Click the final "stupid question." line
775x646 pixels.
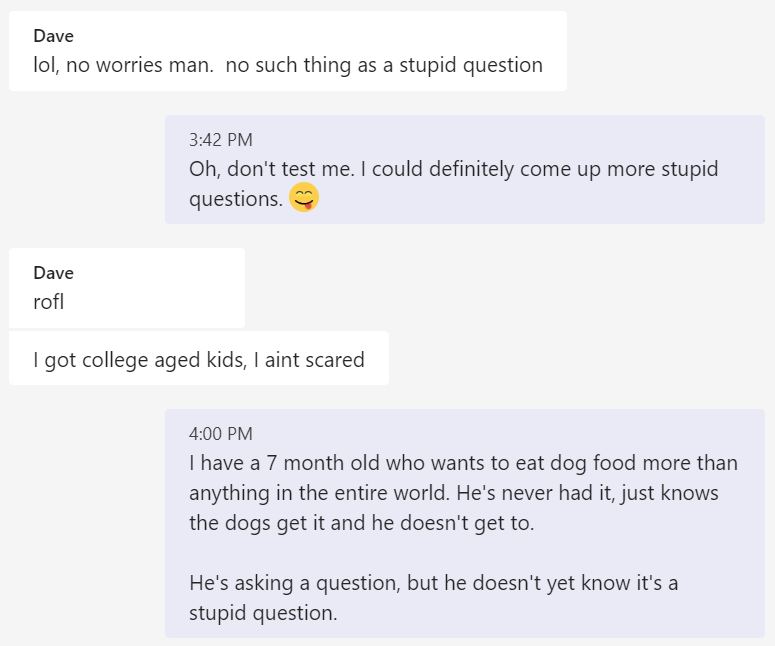tap(263, 613)
